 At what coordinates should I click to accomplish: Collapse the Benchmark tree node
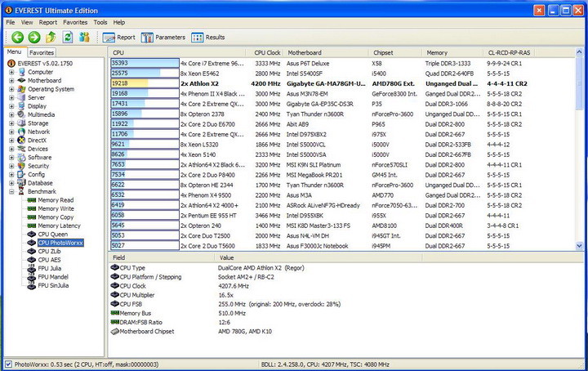[11, 191]
